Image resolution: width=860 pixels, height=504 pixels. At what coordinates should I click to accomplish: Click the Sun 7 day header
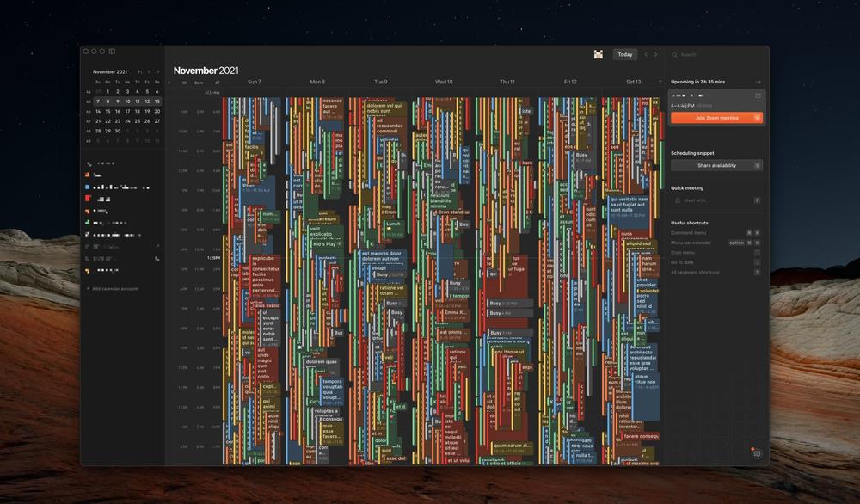(x=254, y=82)
